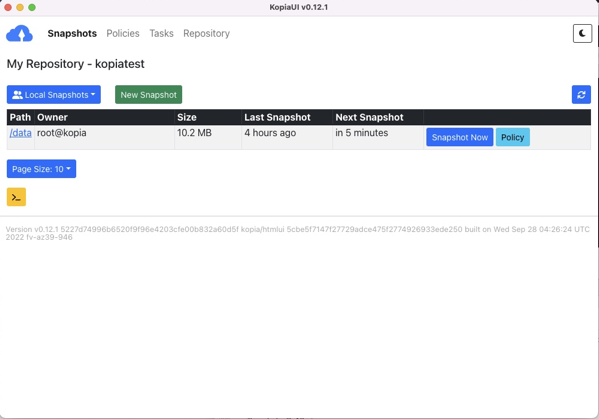Expand the Page Size: 10 dropdown
Viewport: 599px width, 419px height.
click(41, 169)
